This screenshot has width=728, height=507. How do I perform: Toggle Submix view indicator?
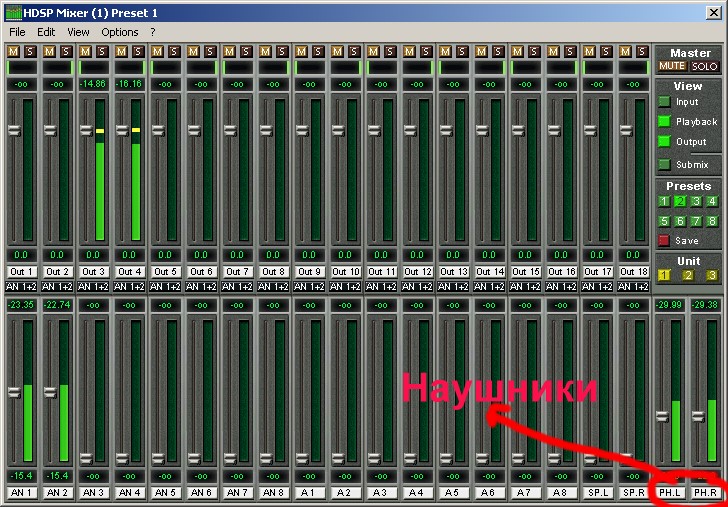(664, 164)
